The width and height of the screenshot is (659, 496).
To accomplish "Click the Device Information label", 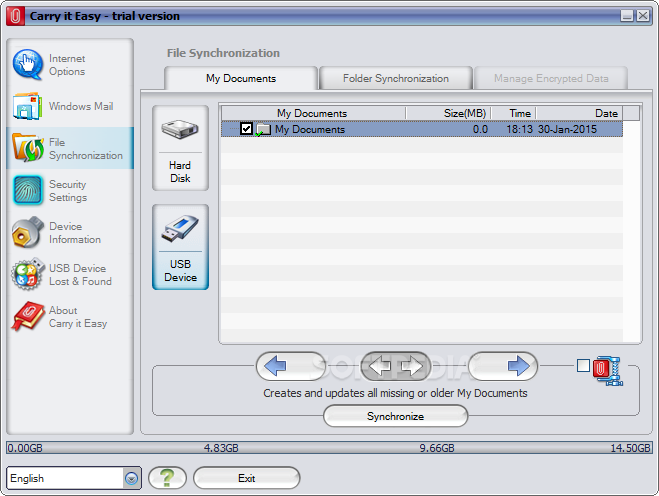I will pos(75,233).
